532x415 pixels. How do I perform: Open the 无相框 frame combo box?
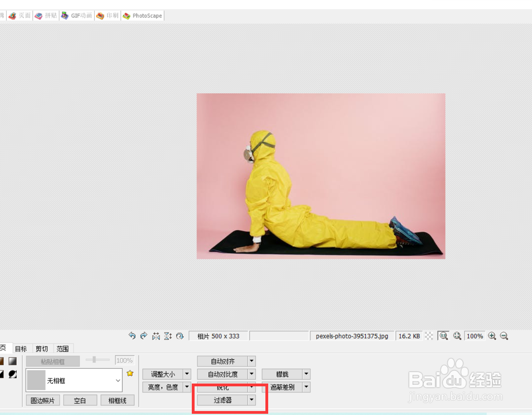(x=74, y=380)
